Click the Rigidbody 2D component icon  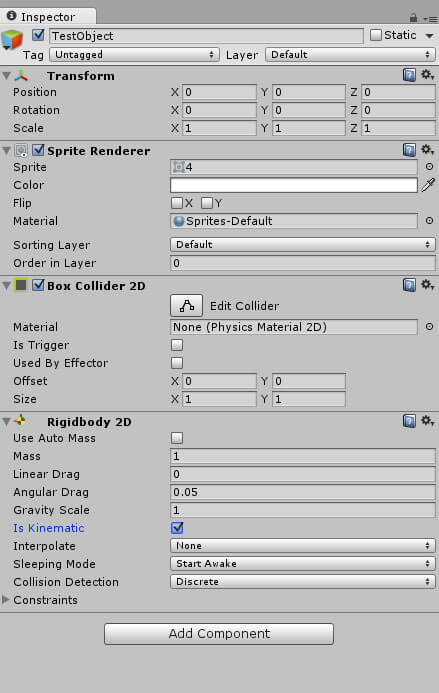pos(20,421)
